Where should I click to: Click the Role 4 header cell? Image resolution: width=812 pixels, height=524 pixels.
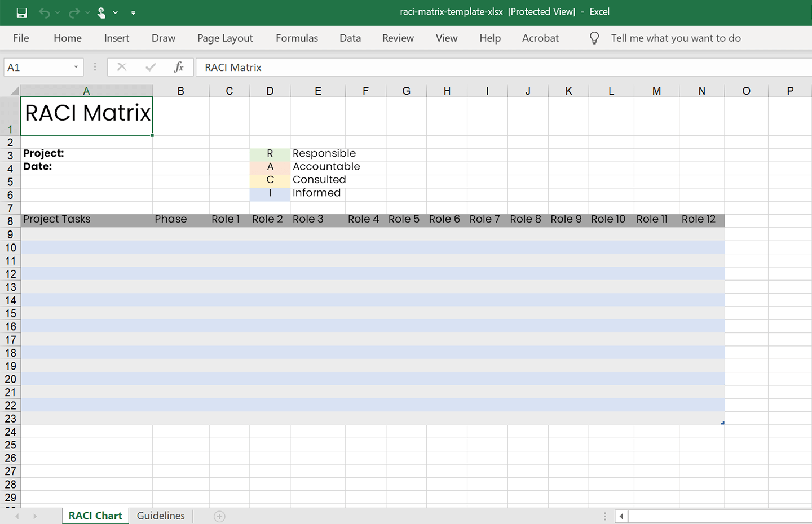(x=366, y=220)
